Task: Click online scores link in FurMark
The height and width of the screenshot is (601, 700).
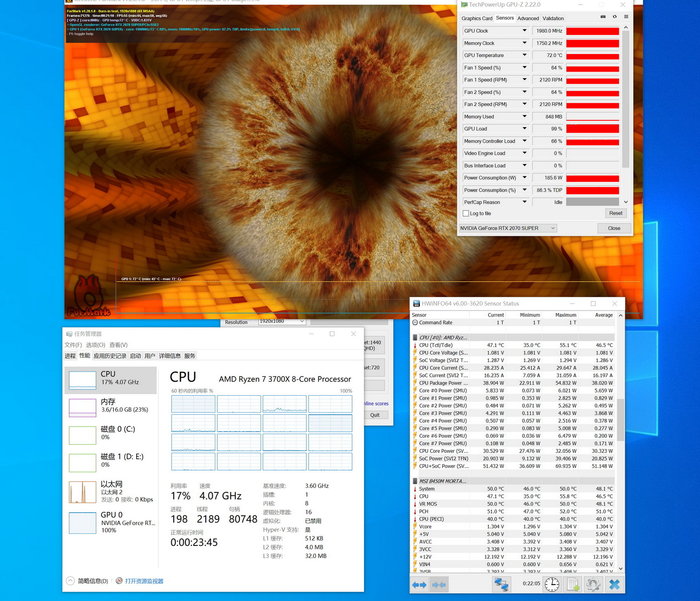Action: [376, 403]
